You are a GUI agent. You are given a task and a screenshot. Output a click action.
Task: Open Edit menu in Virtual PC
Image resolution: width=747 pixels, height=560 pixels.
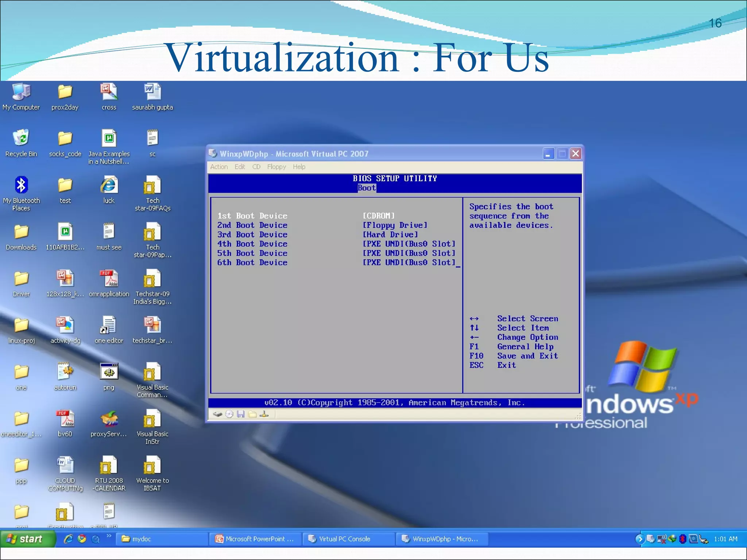tap(240, 167)
